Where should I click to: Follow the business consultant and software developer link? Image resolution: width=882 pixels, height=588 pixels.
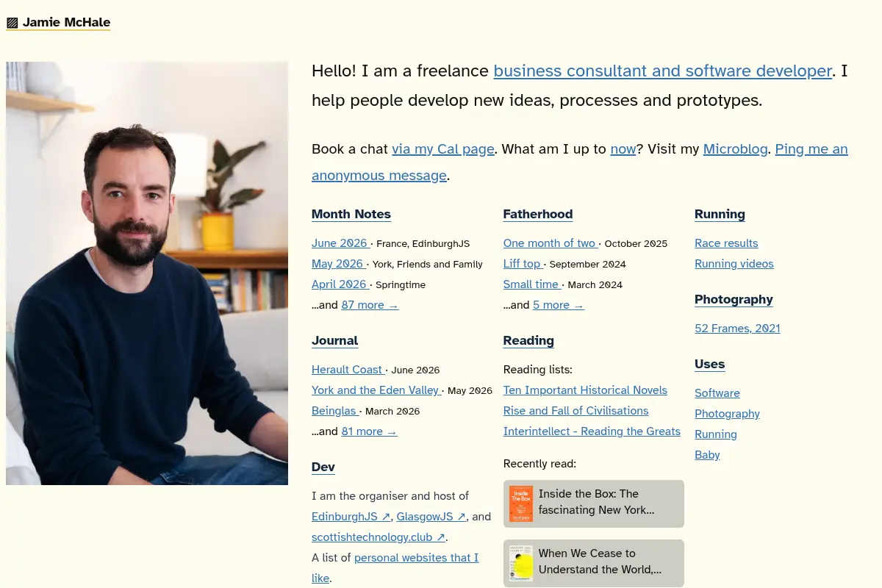[x=663, y=71]
